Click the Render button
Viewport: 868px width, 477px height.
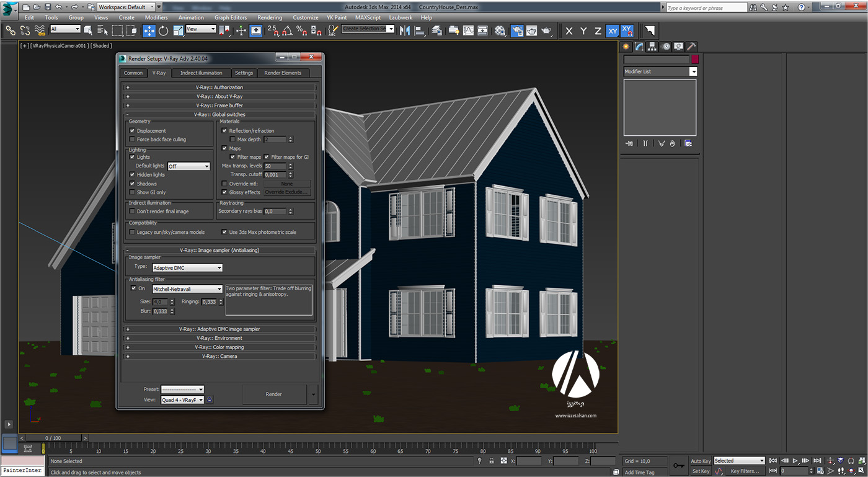[x=275, y=394]
